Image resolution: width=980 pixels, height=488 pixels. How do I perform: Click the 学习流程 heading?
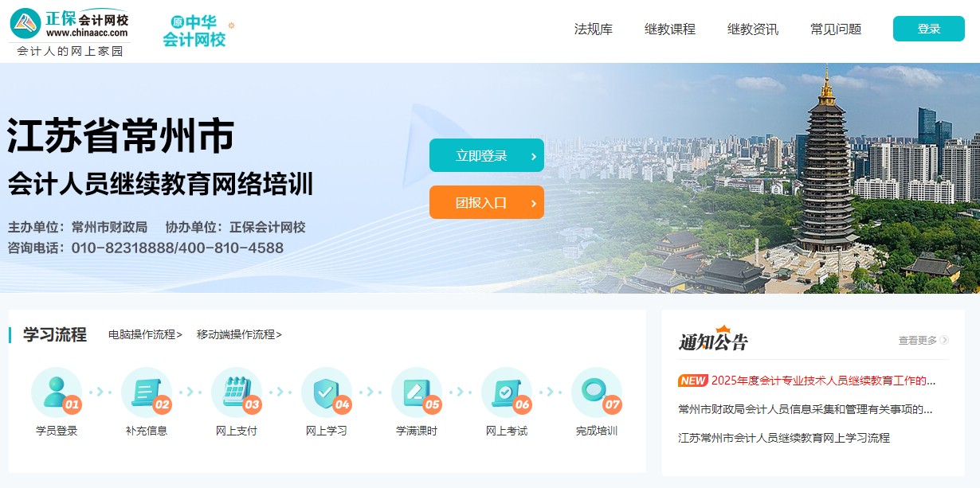click(x=54, y=334)
